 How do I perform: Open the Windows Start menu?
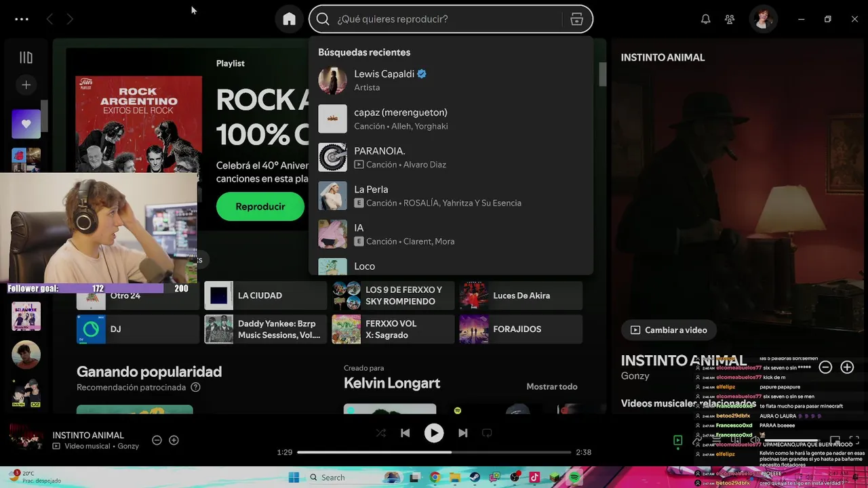(294, 478)
